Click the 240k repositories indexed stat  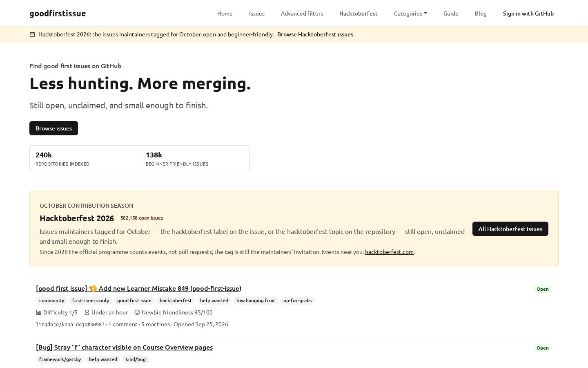85,158
